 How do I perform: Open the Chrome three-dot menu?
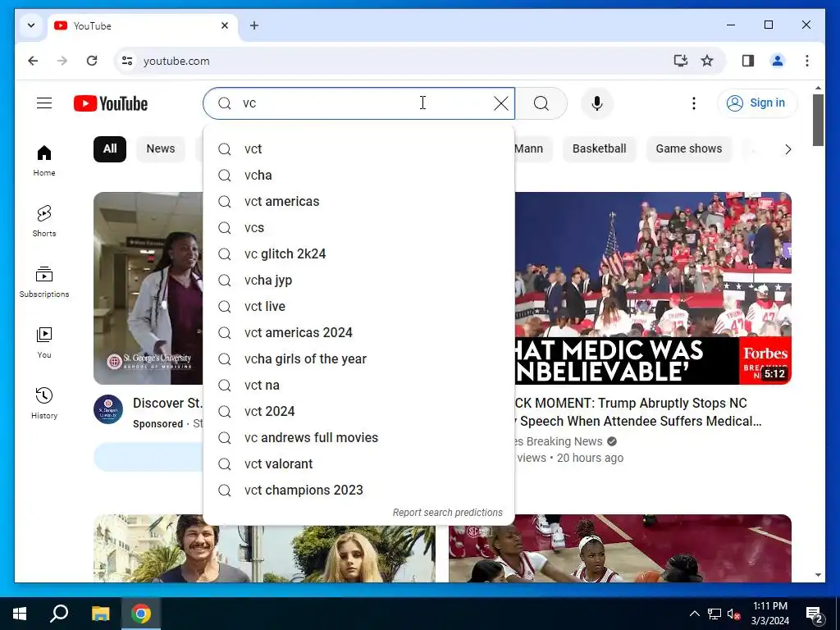point(807,61)
